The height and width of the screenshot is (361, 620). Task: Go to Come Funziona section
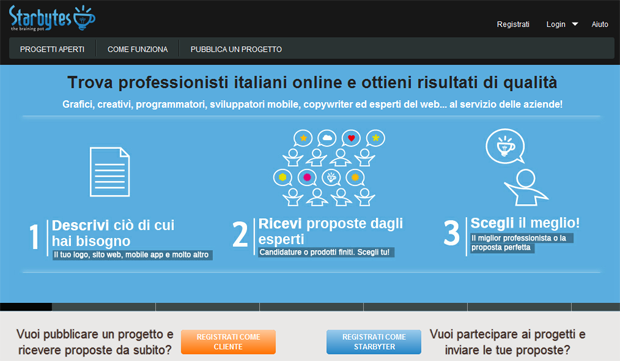(138, 49)
